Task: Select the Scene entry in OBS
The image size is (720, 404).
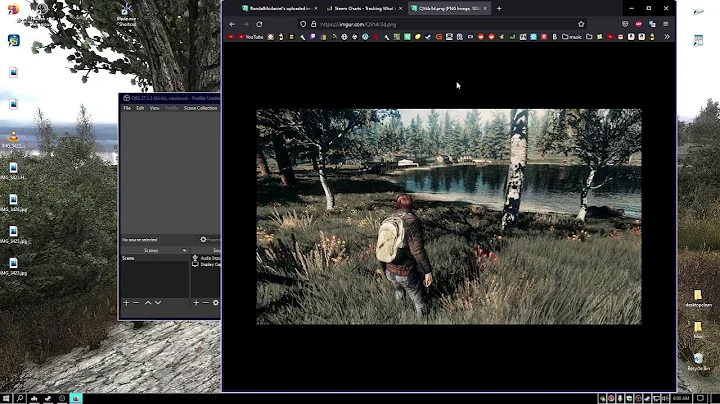Action: coord(155,258)
